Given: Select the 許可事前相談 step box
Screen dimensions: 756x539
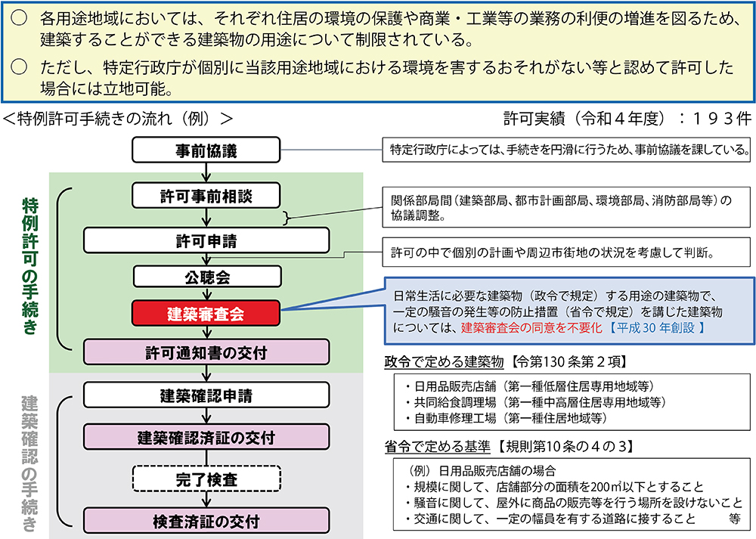Looking at the screenshot, I should click(x=206, y=196).
